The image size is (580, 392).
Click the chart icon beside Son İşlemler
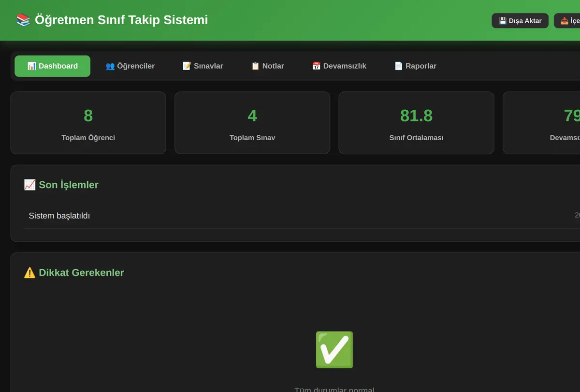click(x=29, y=185)
